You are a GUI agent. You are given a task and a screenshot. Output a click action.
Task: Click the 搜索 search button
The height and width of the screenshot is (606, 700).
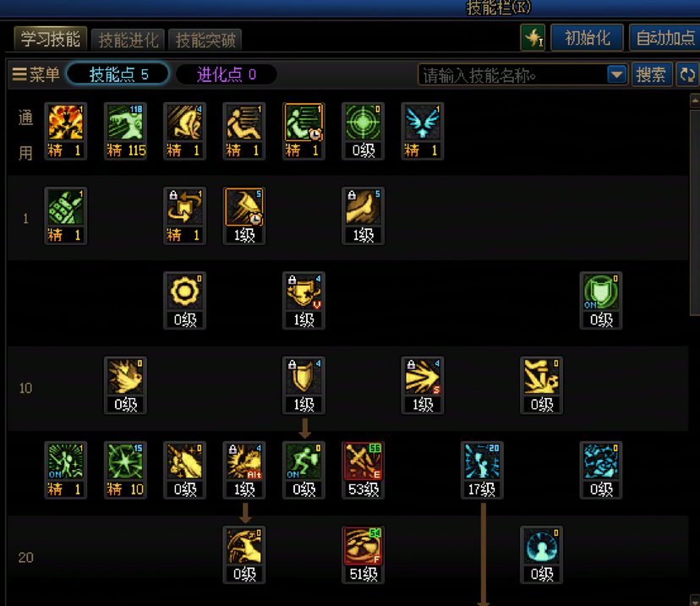[651, 74]
